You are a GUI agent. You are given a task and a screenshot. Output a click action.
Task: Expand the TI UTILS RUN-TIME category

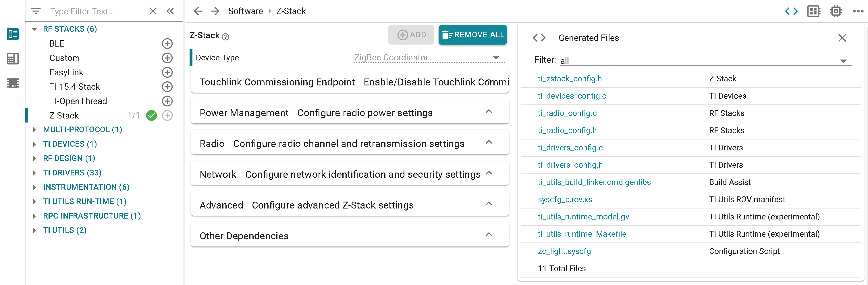pyautogui.click(x=34, y=202)
